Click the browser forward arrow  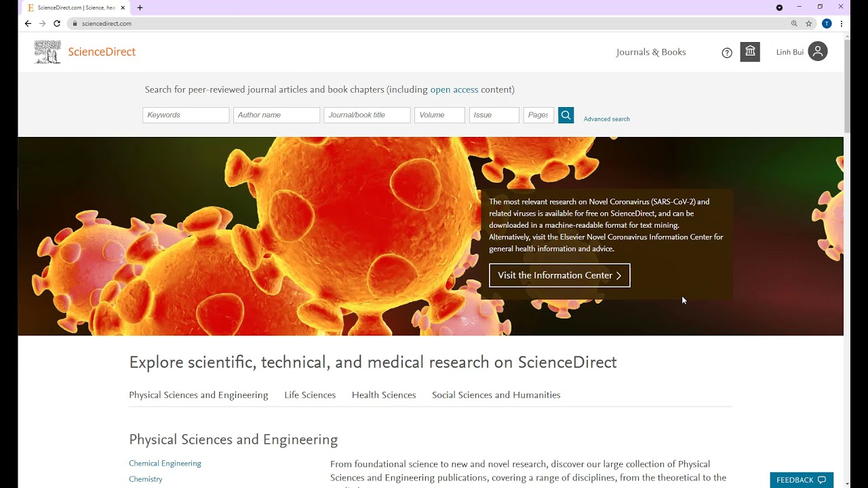tap(42, 23)
